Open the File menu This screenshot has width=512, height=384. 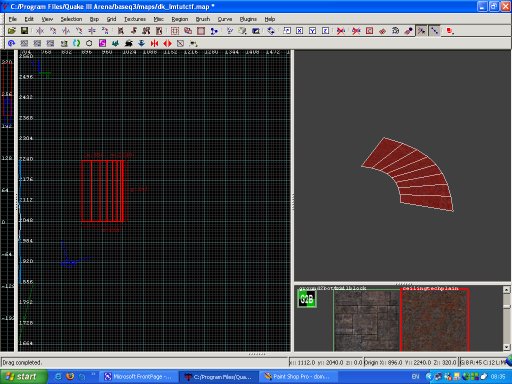13,19
